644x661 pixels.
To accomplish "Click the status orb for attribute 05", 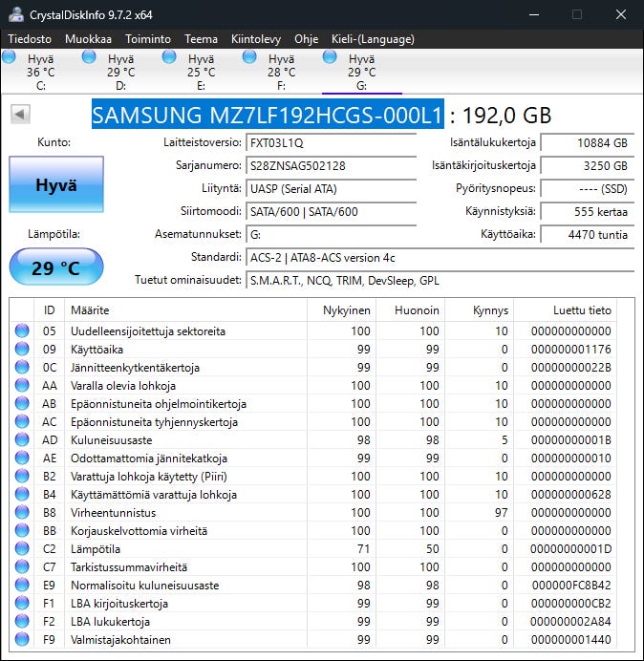I will [x=22, y=331].
